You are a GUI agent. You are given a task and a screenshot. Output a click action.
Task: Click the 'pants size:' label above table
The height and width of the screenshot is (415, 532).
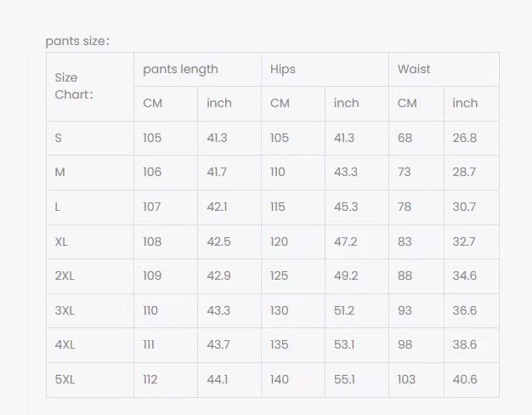pos(77,41)
